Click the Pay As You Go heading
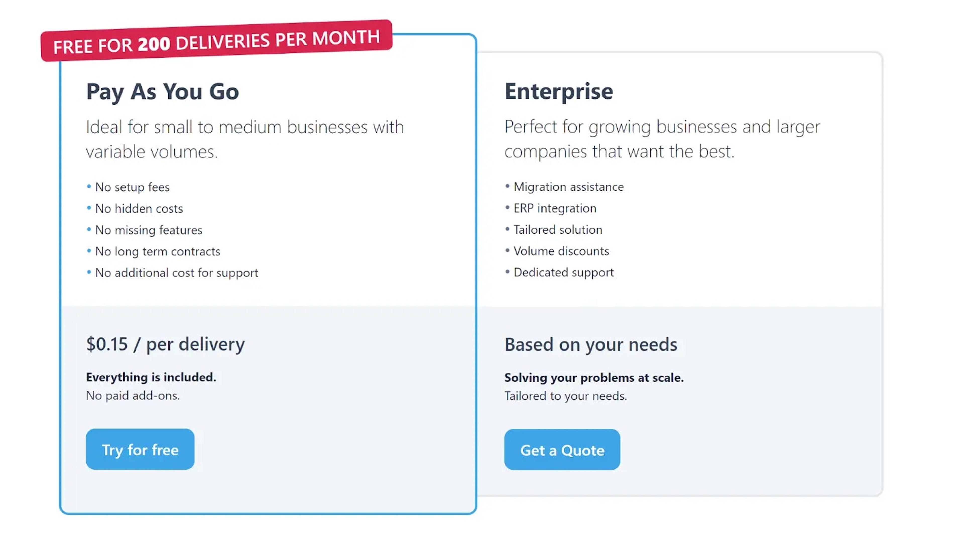The width and height of the screenshot is (964, 560). (162, 92)
